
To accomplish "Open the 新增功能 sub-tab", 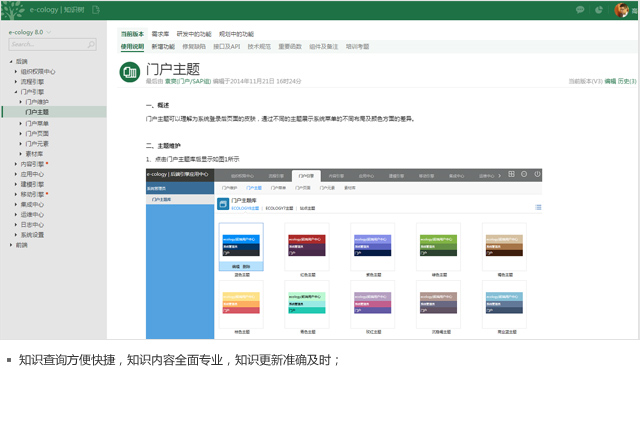I will tap(162, 46).
